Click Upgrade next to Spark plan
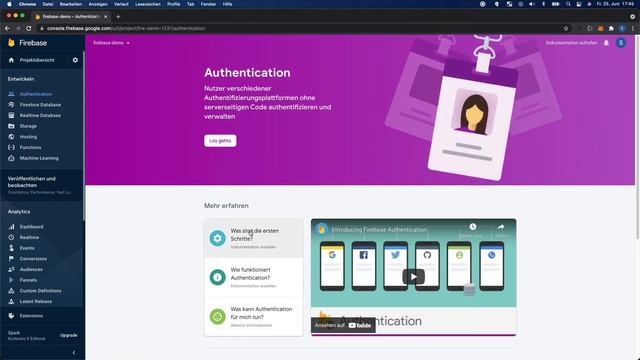This screenshot has height=360, width=640. 69,335
